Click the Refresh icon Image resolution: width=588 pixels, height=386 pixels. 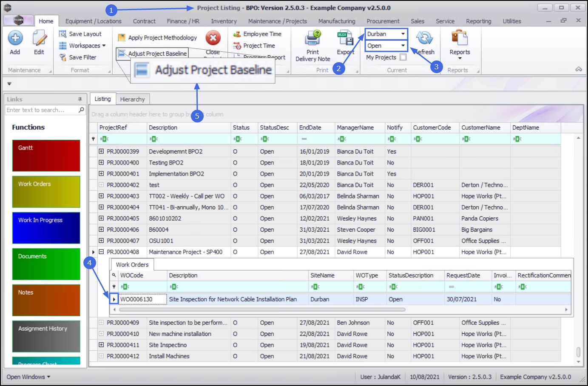pyautogui.click(x=424, y=38)
